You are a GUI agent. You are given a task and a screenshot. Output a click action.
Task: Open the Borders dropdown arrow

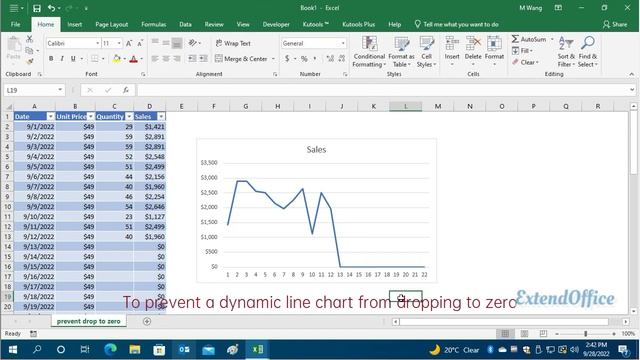pos(103,59)
